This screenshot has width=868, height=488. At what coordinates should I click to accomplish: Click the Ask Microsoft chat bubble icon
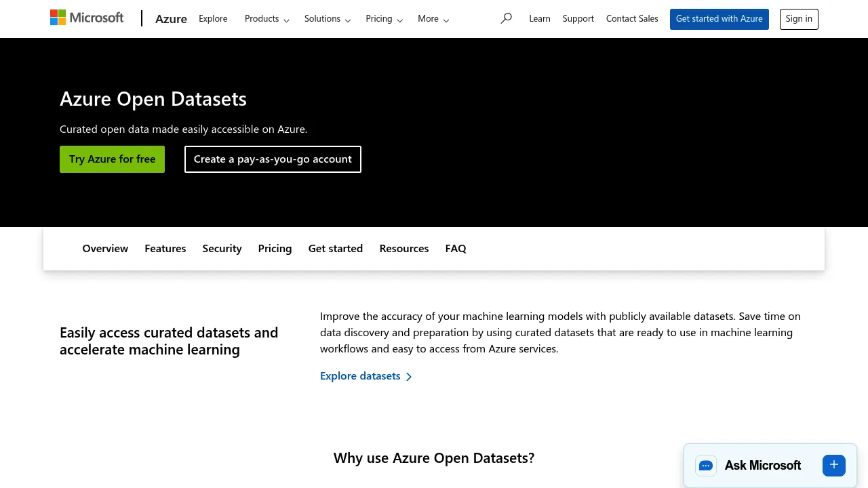(x=706, y=466)
